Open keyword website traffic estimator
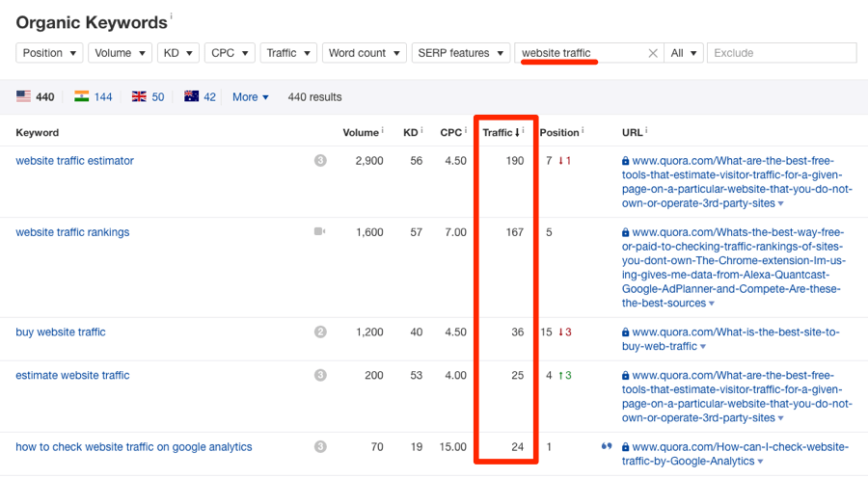This screenshot has height=478, width=868. [74, 160]
